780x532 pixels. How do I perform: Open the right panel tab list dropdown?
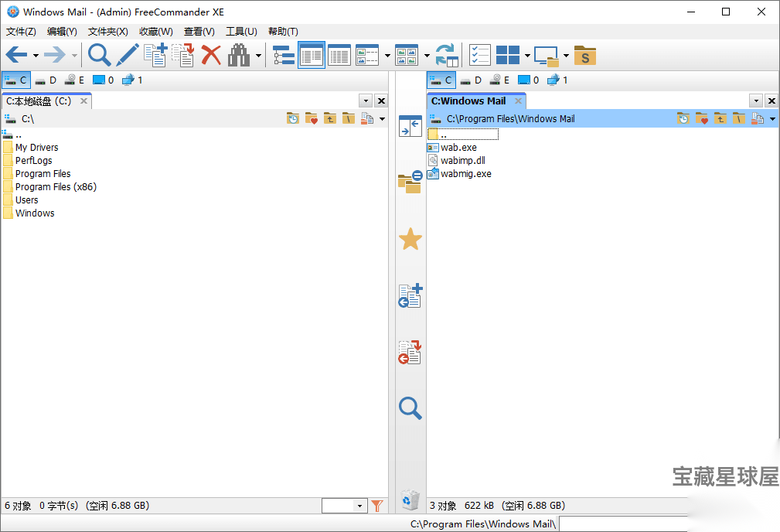coord(756,101)
